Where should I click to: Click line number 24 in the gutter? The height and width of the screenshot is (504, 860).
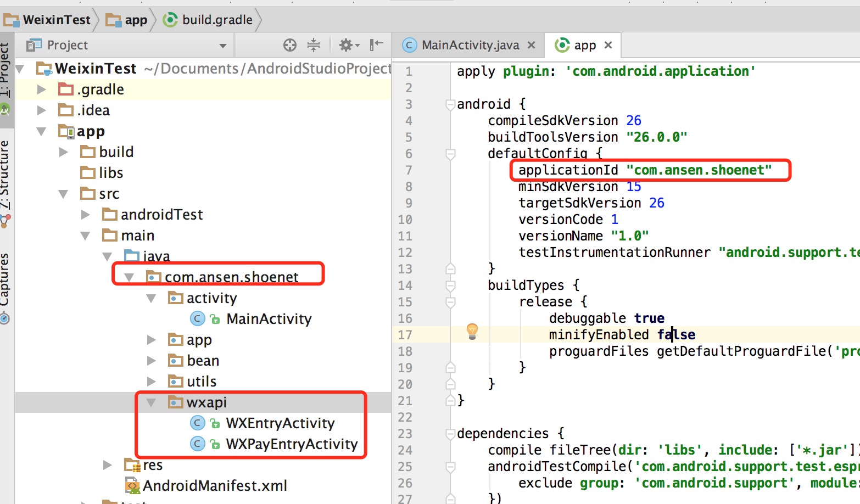[405, 450]
